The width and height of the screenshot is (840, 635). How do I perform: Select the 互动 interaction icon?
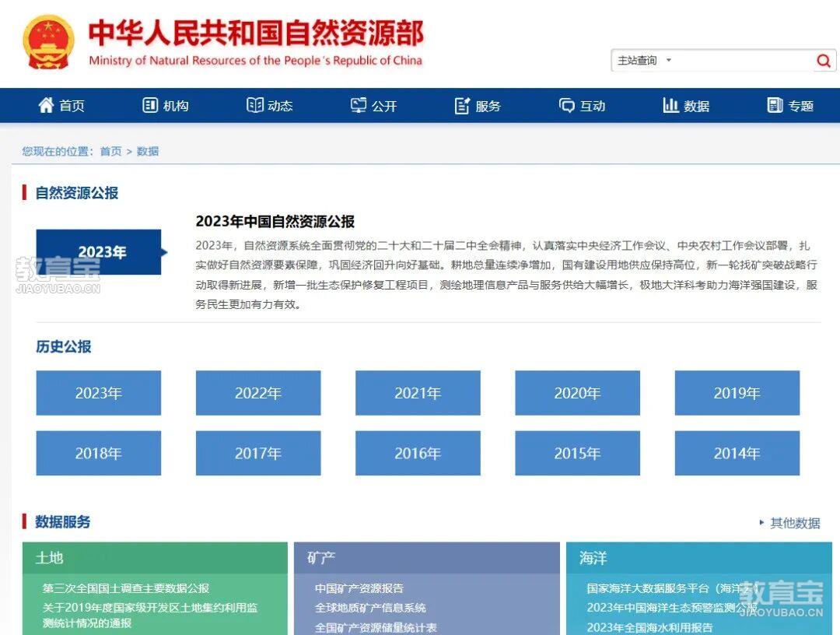[x=567, y=105]
